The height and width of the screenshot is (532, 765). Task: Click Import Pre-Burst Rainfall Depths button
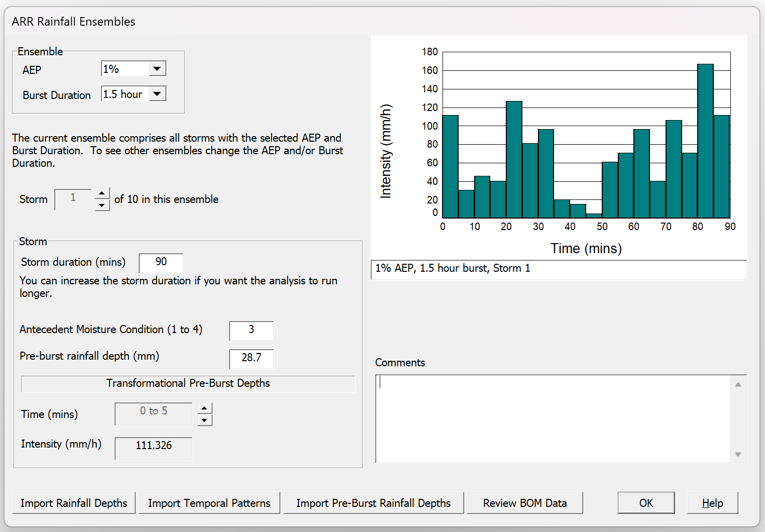[x=373, y=503]
